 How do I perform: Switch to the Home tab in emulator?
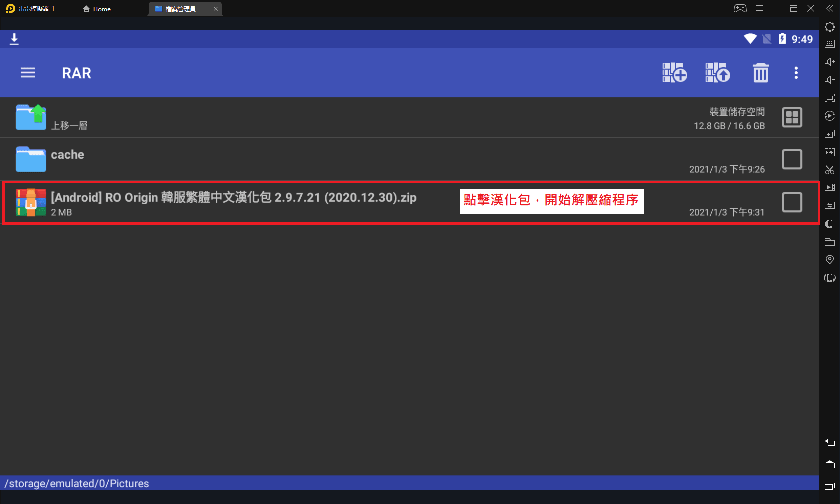point(97,9)
